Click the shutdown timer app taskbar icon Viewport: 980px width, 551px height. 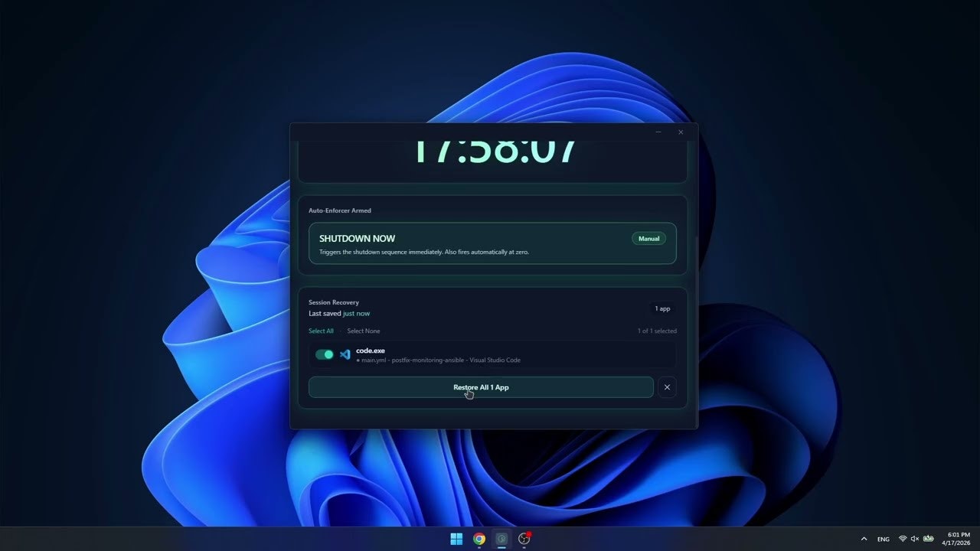[501, 539]
